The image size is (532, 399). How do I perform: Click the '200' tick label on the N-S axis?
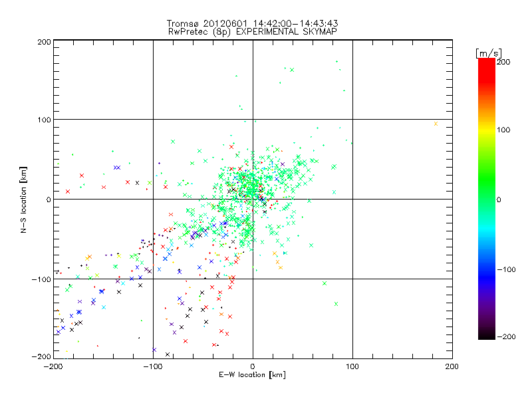(44, 42)
